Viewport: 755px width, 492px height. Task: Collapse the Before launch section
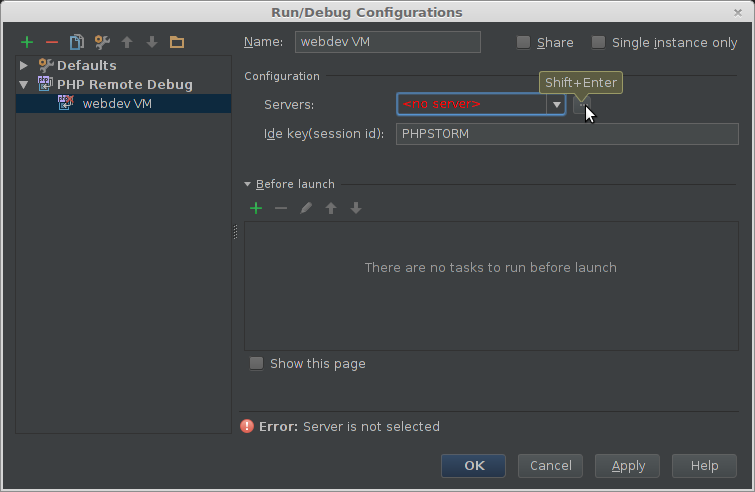coord(248,184)
